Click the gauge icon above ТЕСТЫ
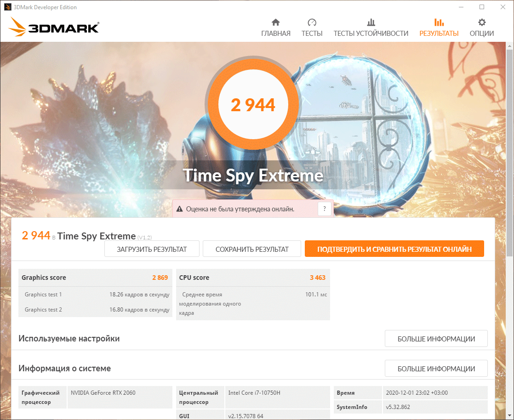The height and width of the screenshot is (420, 514). (x=312, y=22)
